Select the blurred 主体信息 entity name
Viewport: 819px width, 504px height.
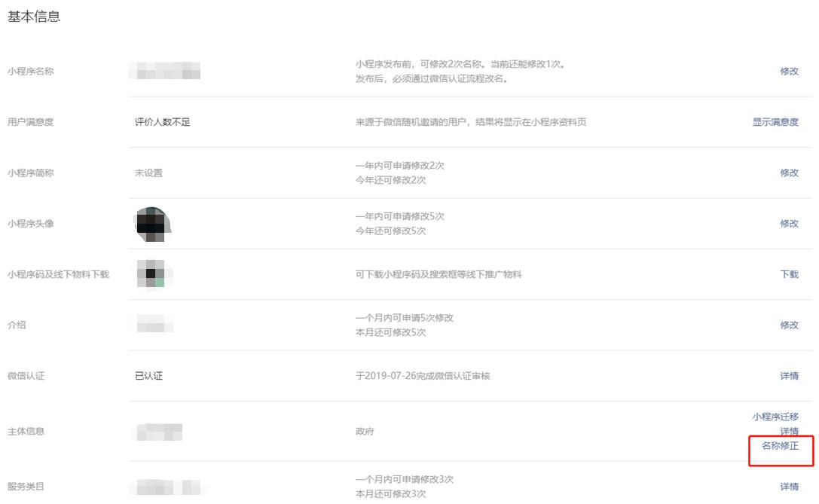point(158,431)
